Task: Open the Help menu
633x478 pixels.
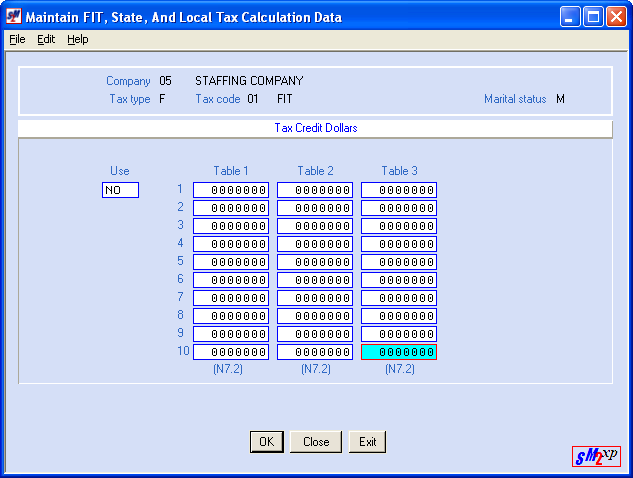Action: (78, 39)
